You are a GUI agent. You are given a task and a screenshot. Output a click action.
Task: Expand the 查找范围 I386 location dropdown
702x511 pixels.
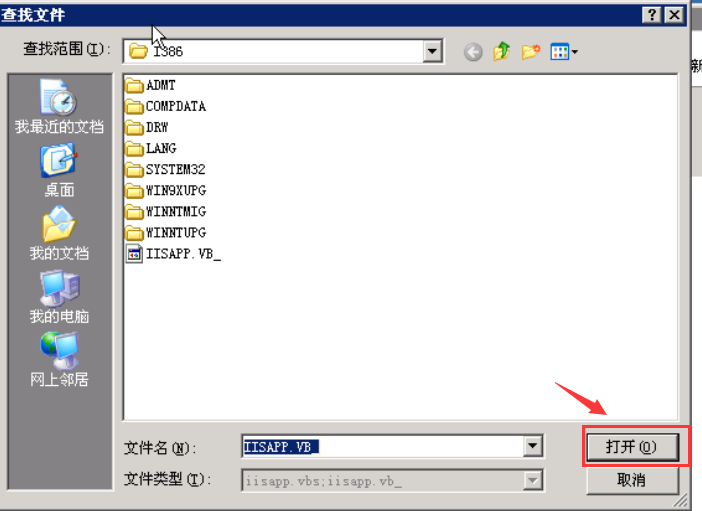pos(432,51)
